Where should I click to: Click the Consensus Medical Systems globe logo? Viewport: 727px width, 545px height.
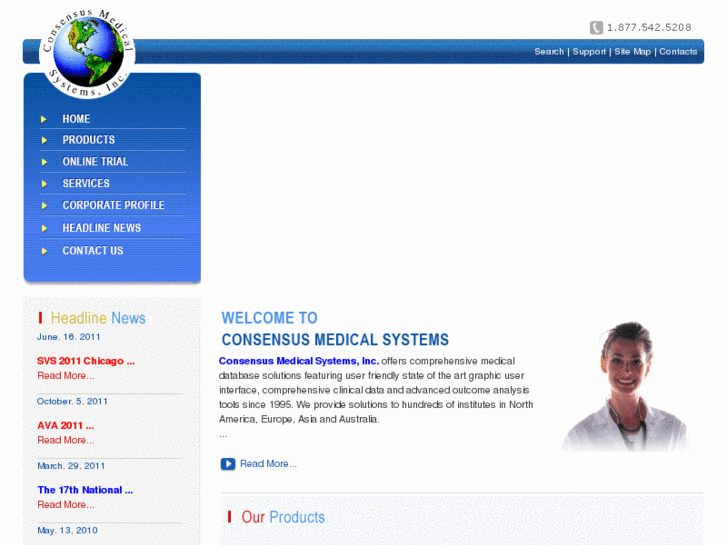pos(88,53)
